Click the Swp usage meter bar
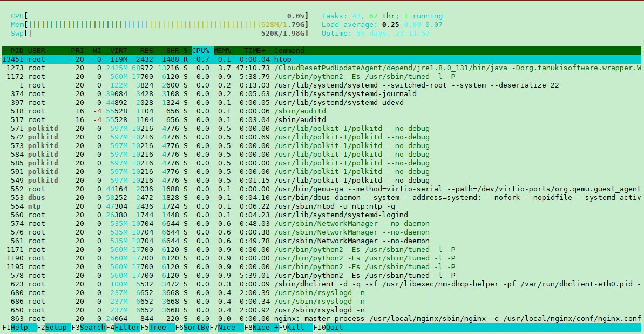644x334 pixels. (159, 34)
